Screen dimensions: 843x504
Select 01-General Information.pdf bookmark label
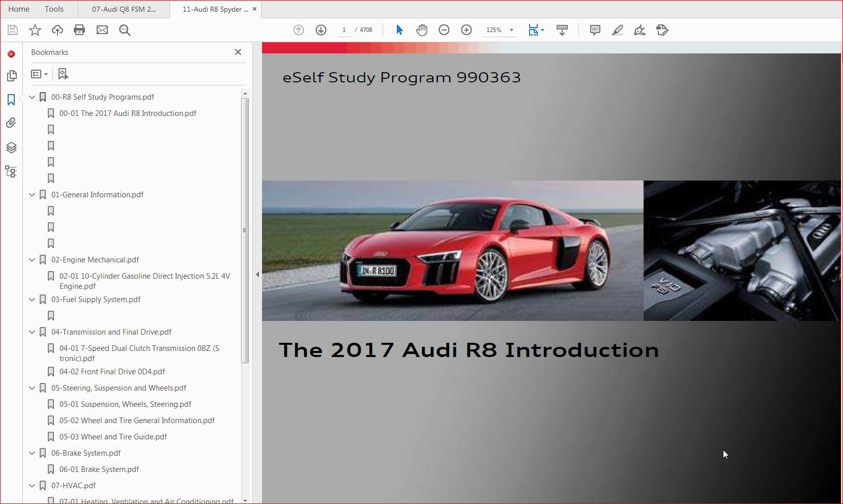(97, 195)
